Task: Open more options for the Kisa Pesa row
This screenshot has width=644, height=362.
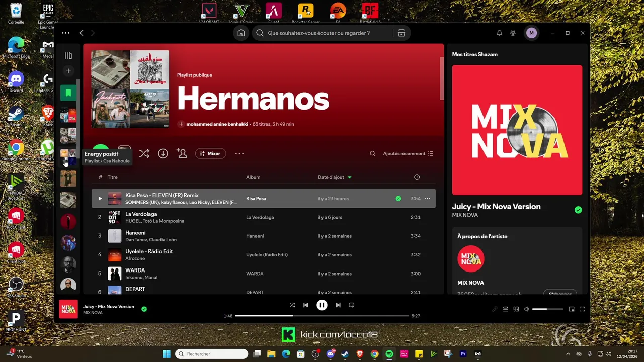Action: click(427, 198)
